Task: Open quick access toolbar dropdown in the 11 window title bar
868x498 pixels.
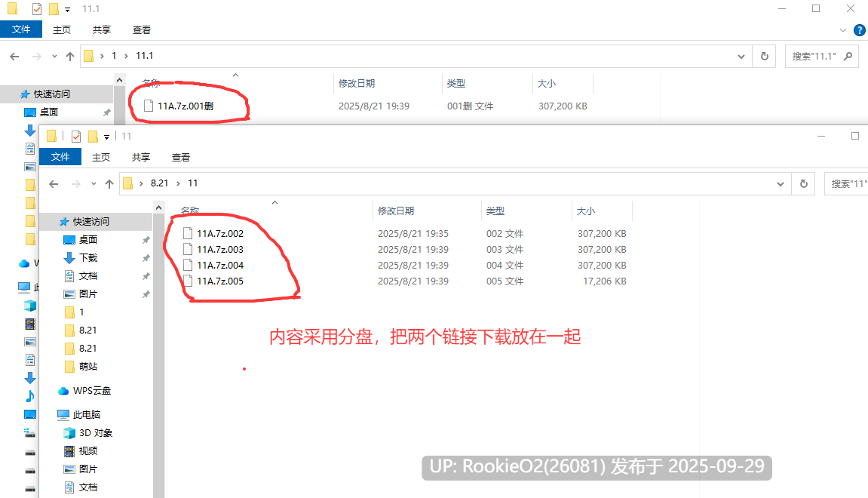Action: tap(106, 137)
